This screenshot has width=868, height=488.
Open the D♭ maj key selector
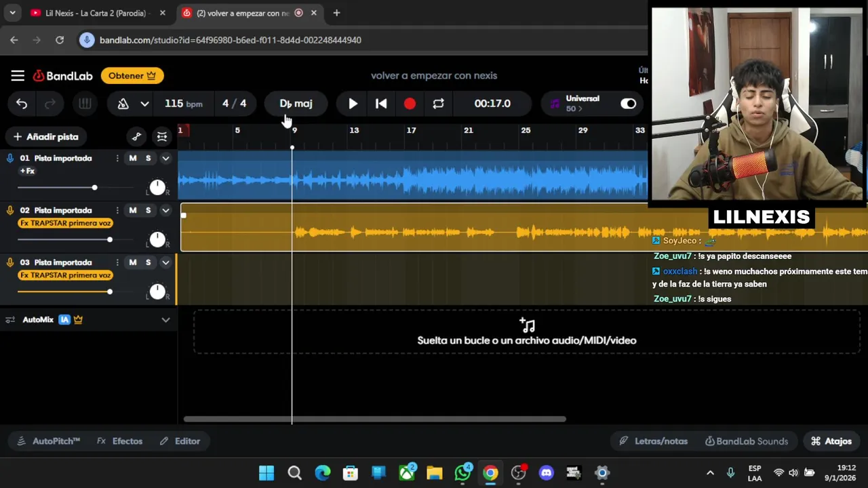click(296, 104)
